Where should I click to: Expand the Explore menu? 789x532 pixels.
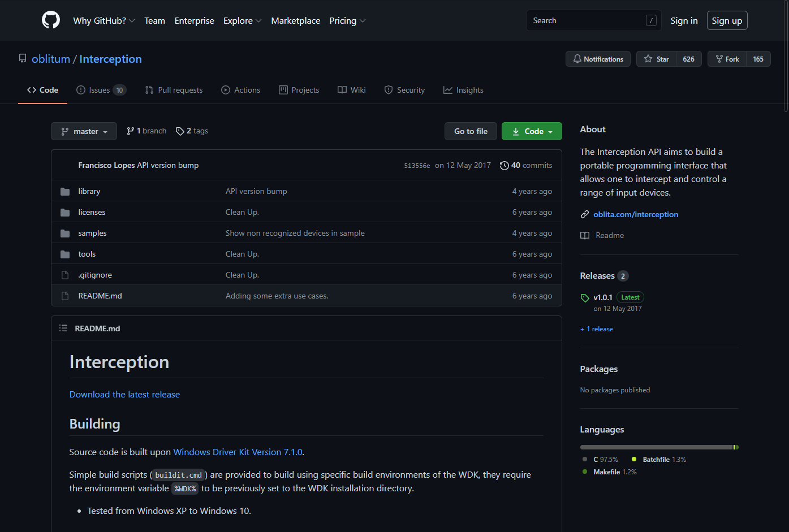[x=242, y=20]
